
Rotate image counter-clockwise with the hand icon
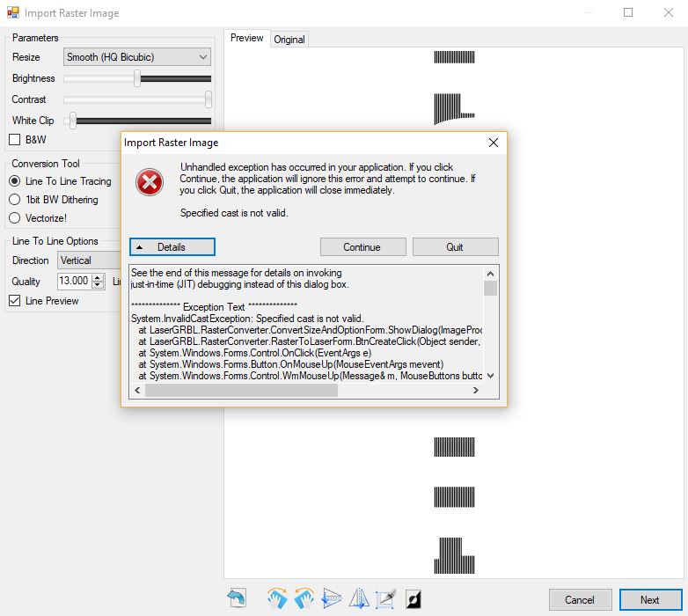point(304,598)
